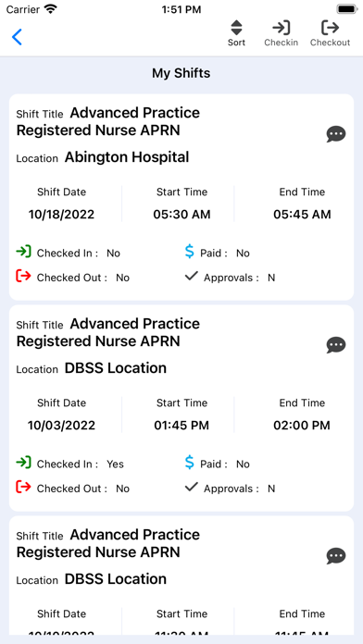363x644 pixels.
Task: Open chat bubble on third shift card
Action: coord(336,556)
